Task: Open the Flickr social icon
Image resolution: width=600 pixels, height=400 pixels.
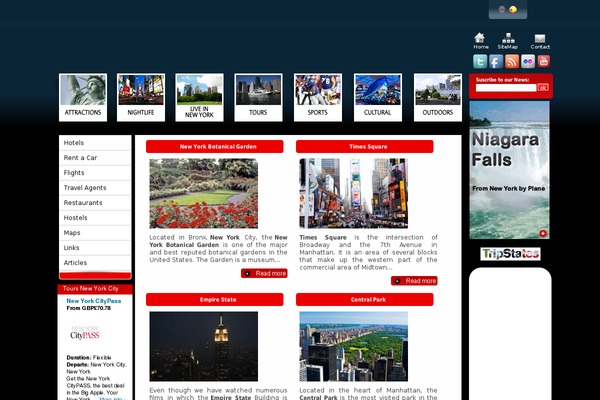Action: pos(528,61)
